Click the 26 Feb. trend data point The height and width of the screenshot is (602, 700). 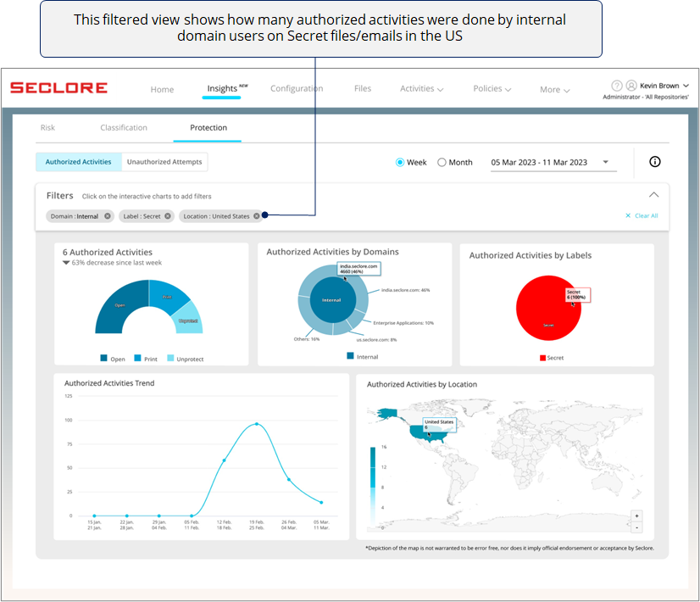(x=289, y=479)
